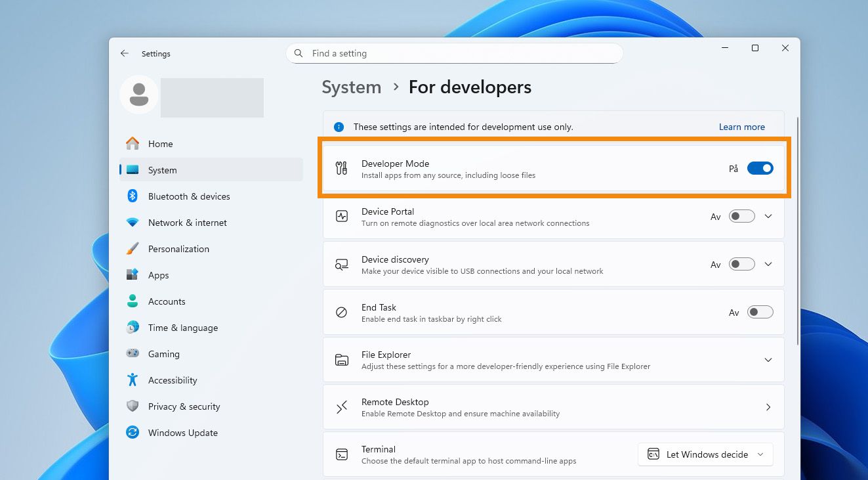Turn off the Developer Mode toggle

pos(760,169)
